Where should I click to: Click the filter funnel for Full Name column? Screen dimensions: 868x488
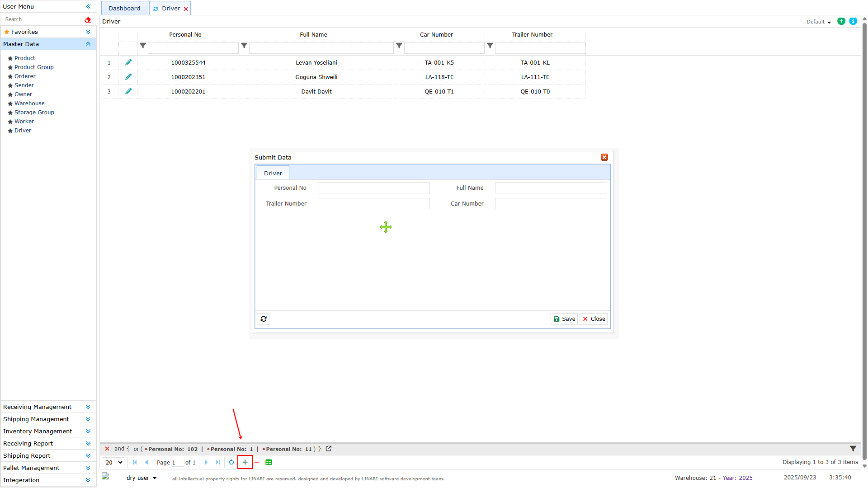[244, 46]
